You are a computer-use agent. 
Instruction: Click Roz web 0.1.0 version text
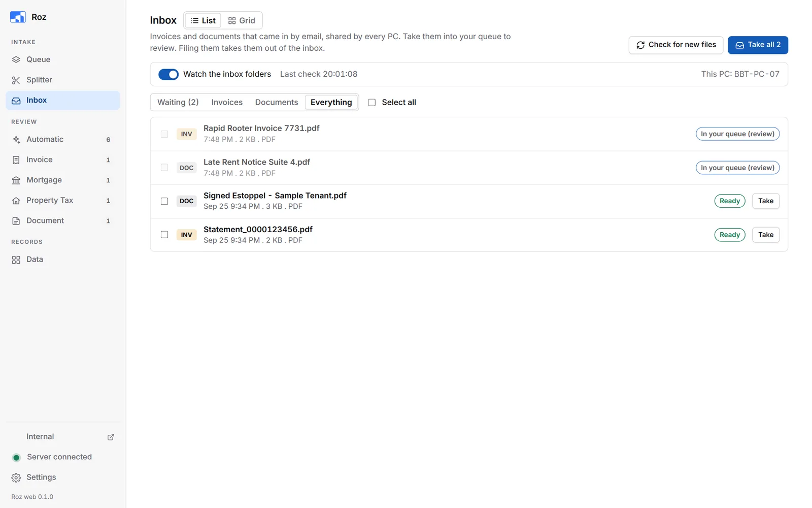click(x=32, y=497)
